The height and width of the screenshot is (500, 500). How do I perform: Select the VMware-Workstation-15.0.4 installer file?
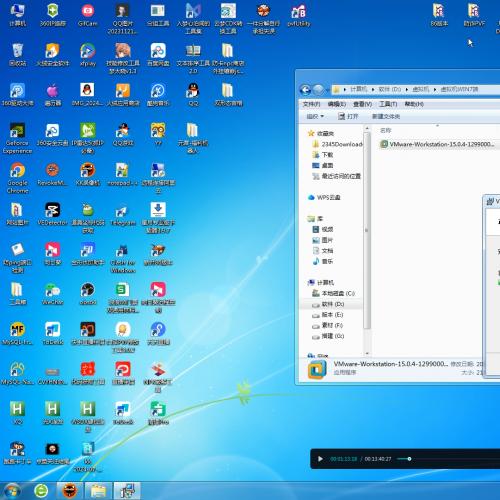[x=437, y=144]
